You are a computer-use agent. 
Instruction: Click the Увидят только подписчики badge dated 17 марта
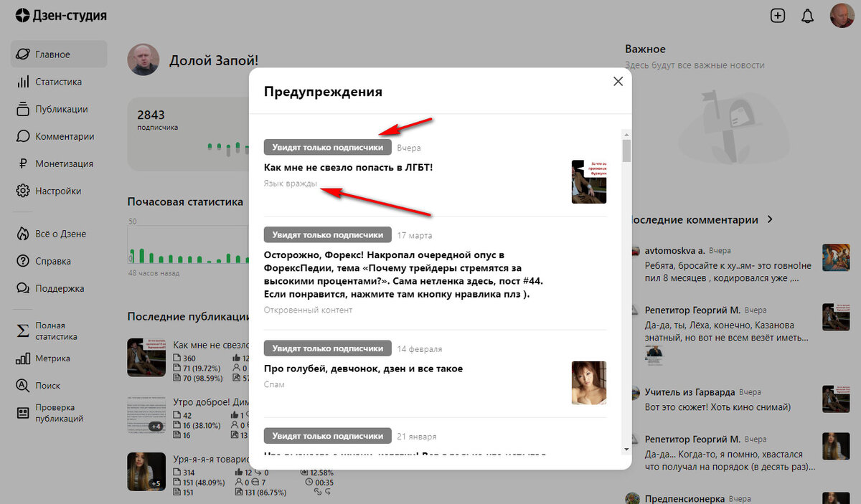328,234
